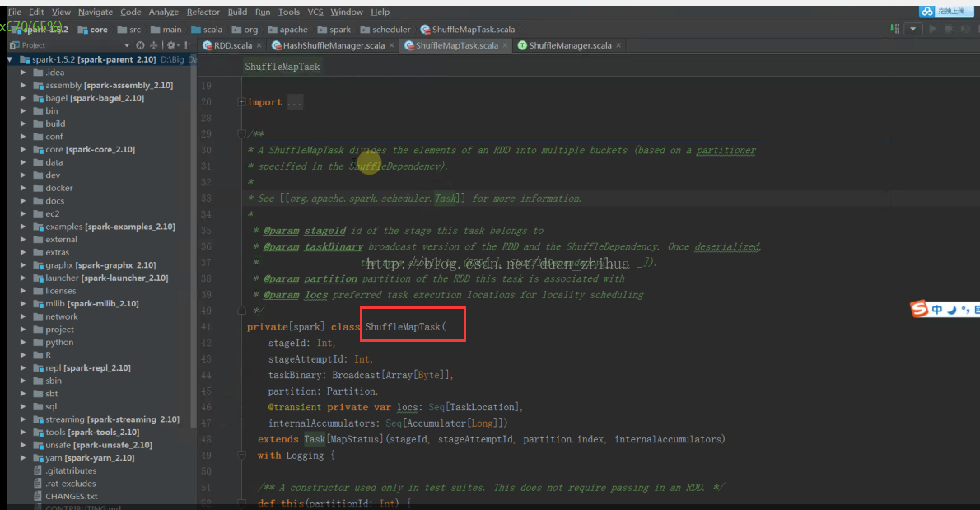Screen dimensions: 980x510
Task: Click the Debug bug icon
Action: (x=949, y=29)
